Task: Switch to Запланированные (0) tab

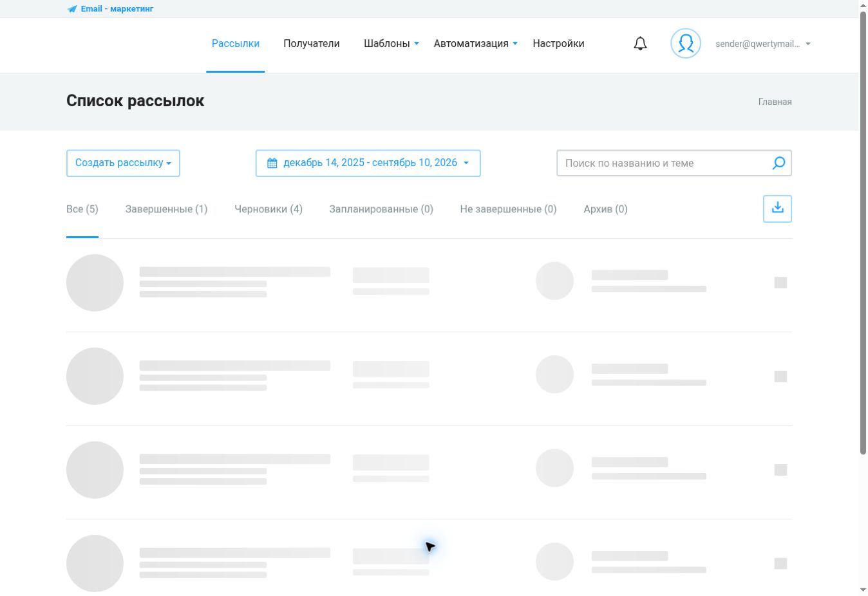Action: (381, 209)
